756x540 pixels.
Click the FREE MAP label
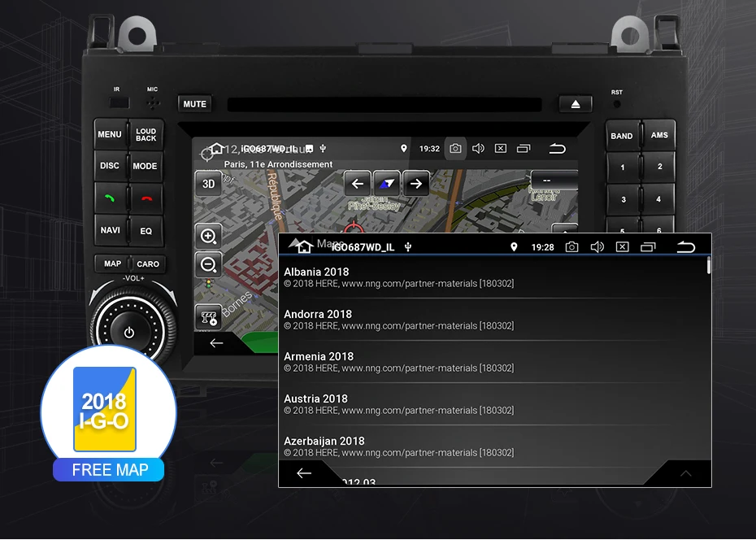click(110, 469)
